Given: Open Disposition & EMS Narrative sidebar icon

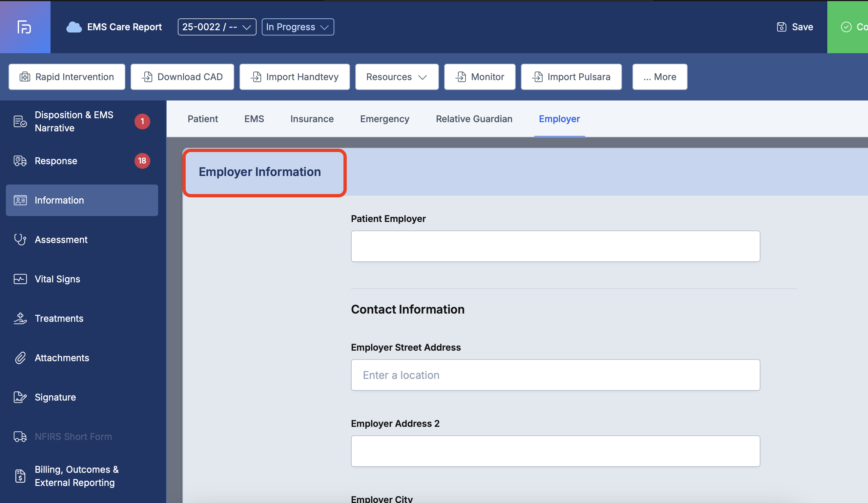Looking at the screenshot, I should coord(20,121).
